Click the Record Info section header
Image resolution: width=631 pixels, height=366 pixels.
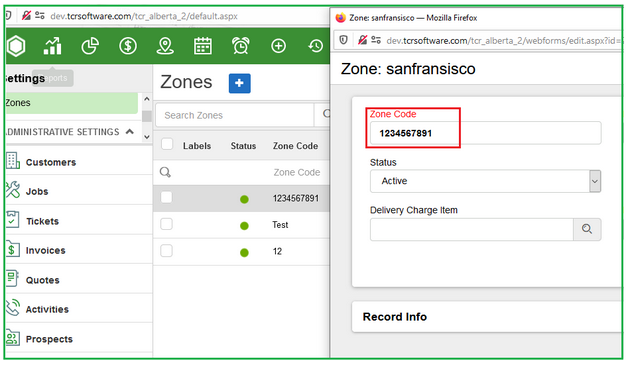[394, 317]
